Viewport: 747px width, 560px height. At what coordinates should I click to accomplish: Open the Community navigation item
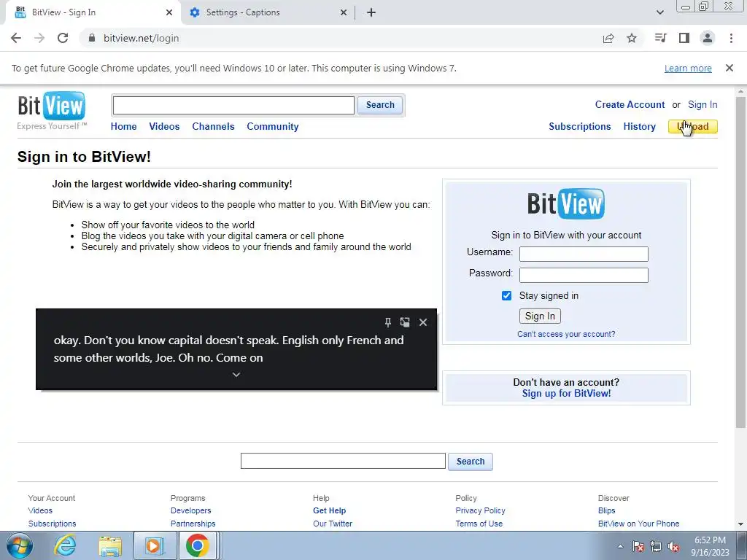tap(273, 127)
